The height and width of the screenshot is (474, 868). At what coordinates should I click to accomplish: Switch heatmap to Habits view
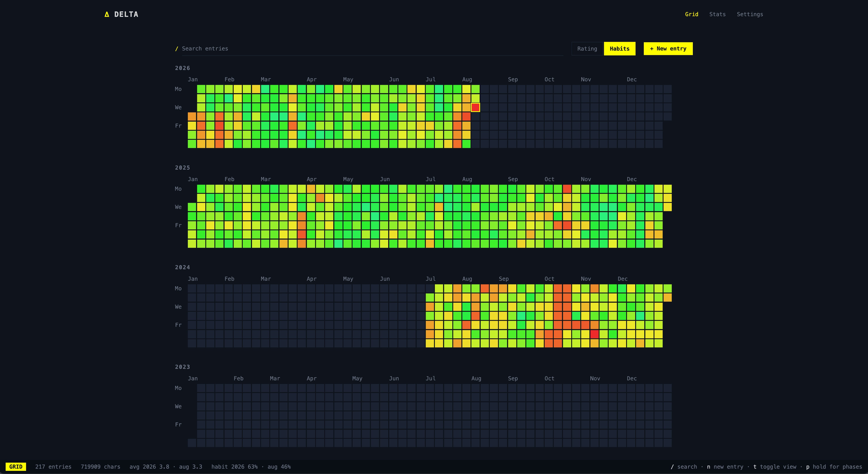619,49
